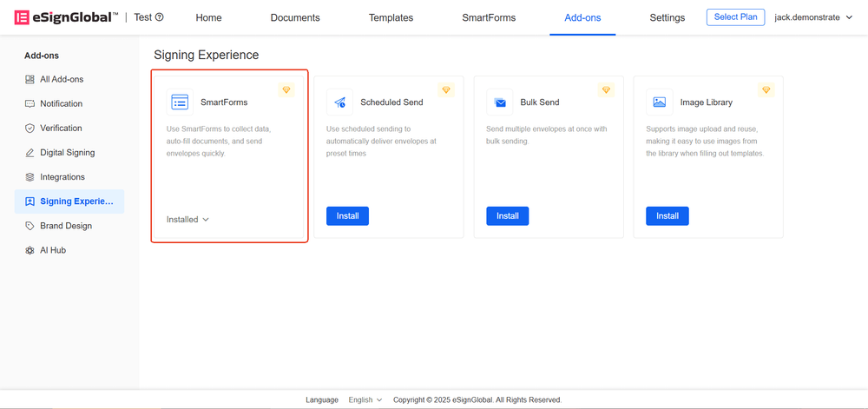Click the eSignGlobal logo

pyautogui.click(x=66, y=17)
